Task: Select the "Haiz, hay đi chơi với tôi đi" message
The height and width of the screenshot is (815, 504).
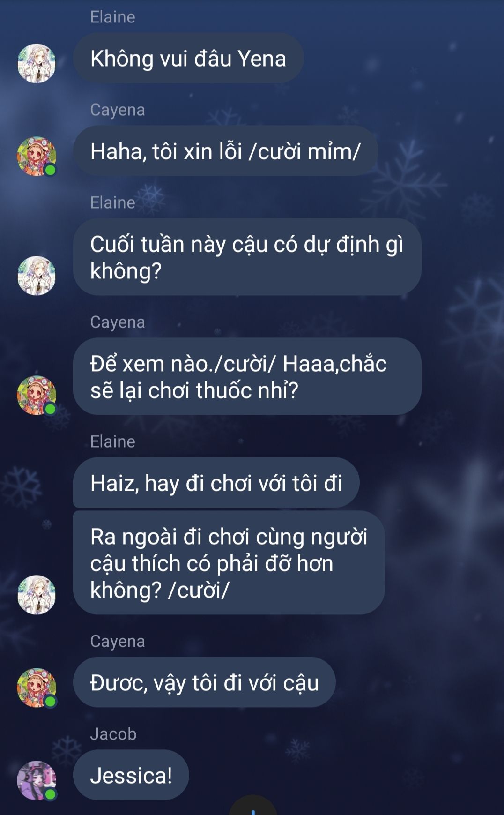Action: [x=216, y=483]
